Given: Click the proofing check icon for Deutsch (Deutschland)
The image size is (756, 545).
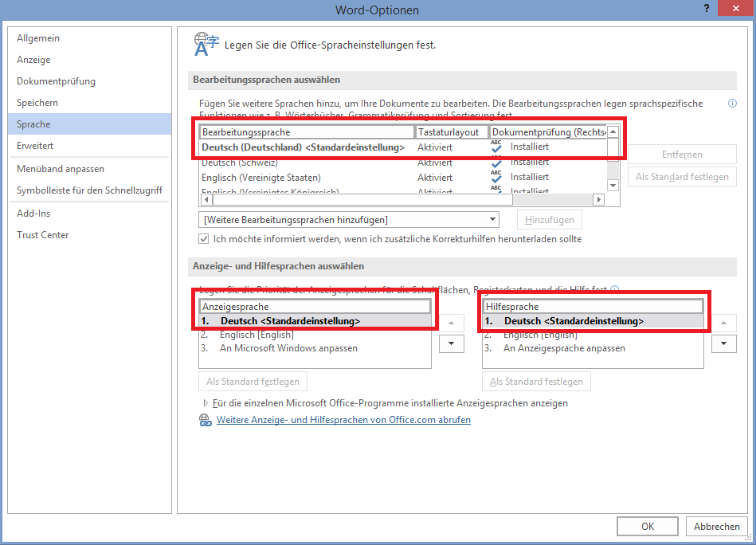Looking at the screenshot, I should click(x=496, y=147).
